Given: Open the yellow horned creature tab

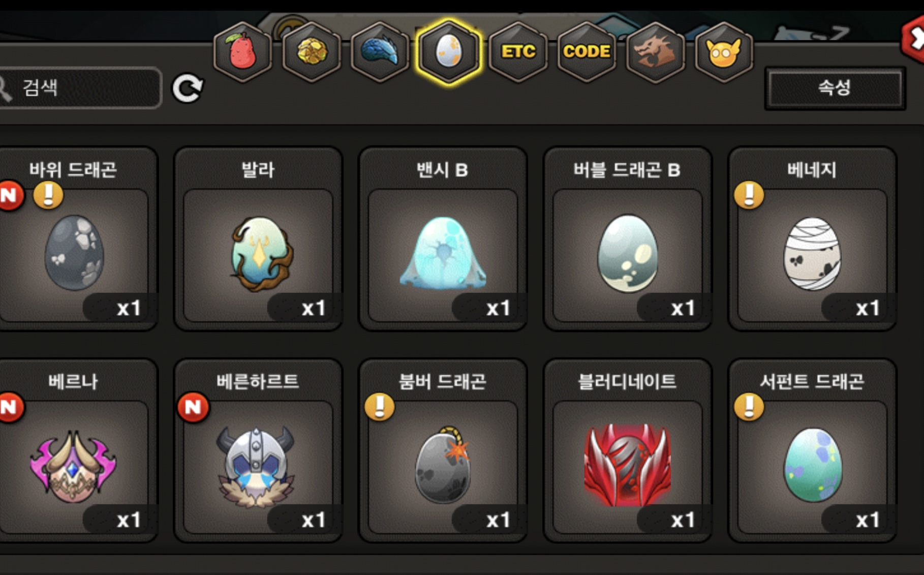Looking at the screenshot, I should [724, 51].
